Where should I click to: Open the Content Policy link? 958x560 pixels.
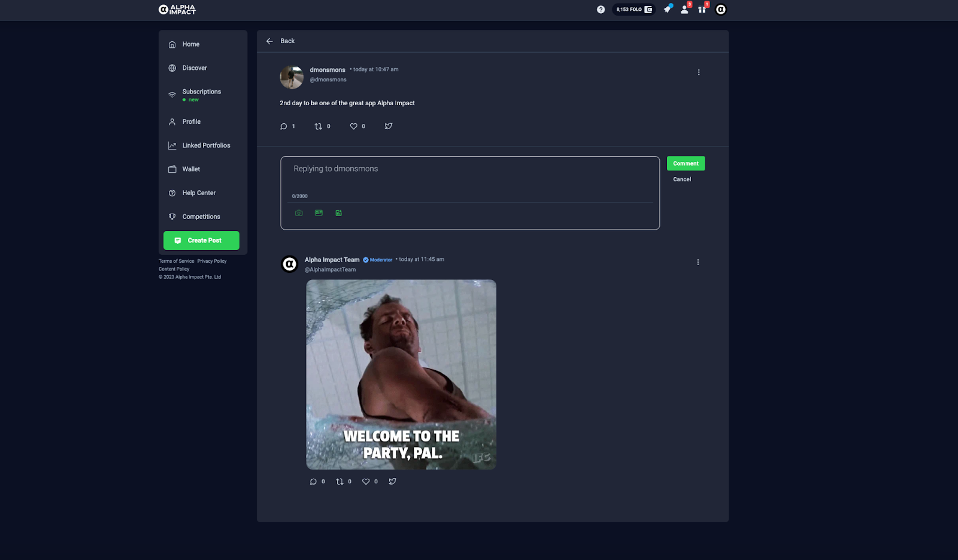[x=174, y=269]
